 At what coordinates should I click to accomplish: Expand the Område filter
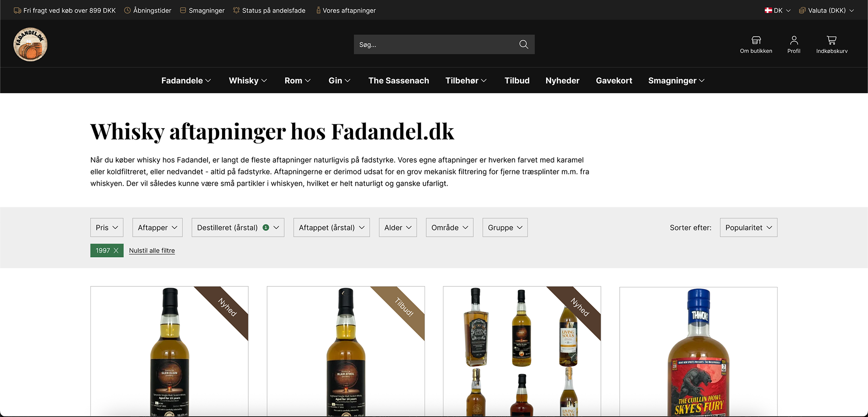[x=449, y=228]
